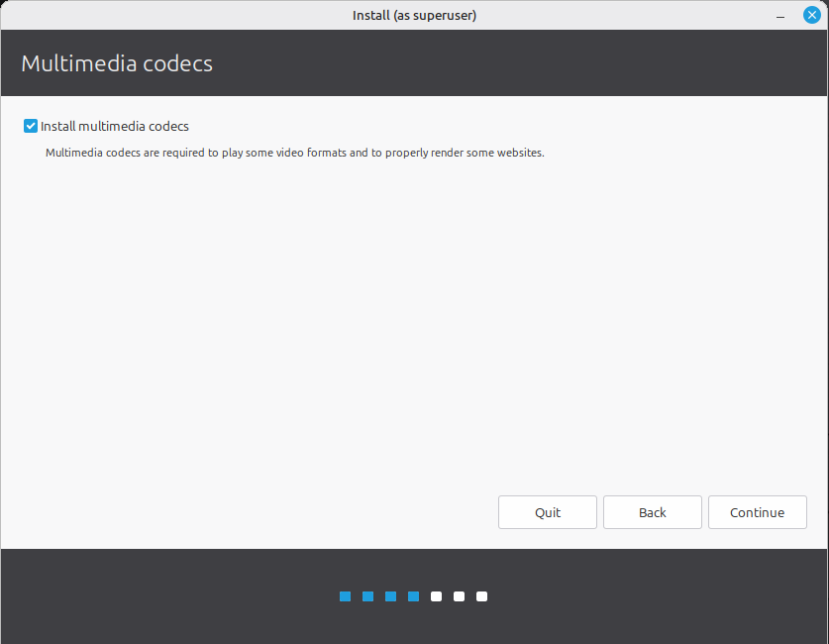Click the first blue progress dot
The width and height of the screenshot is (829, 644).
pyautogui.click(x=345, y=596)
